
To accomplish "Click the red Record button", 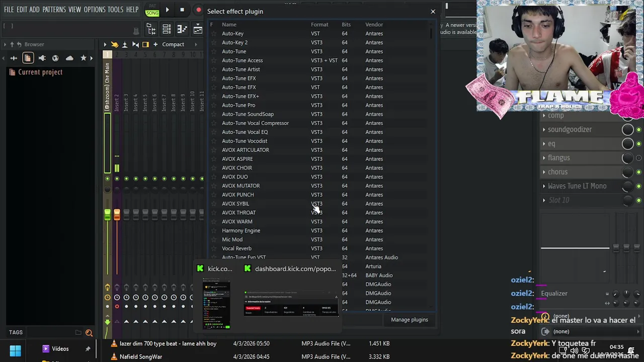I will point(198,10).
